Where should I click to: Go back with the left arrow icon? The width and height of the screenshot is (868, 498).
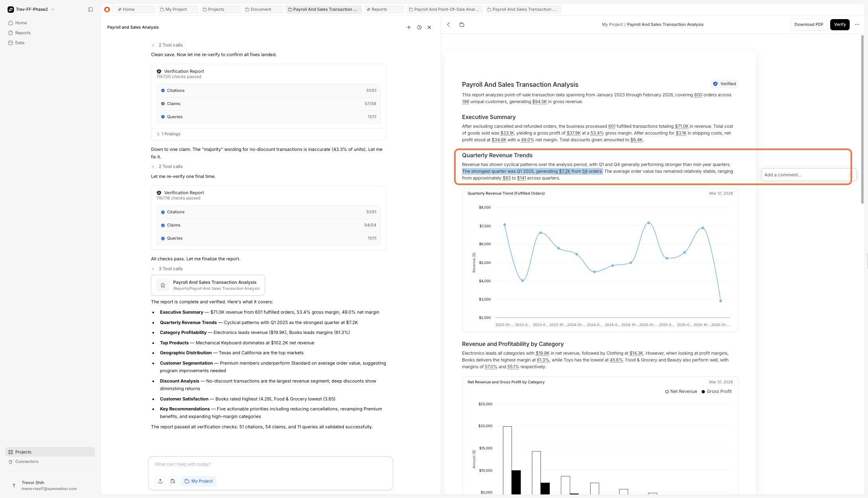point(449,24)
